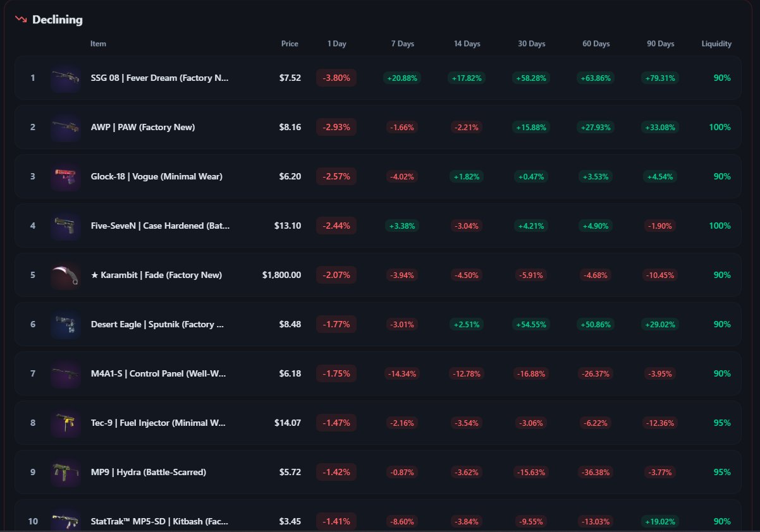Screen dimensions: 760x532
Task: Click the Tec-9 Fuel Injector icon
Action: click(x=65, y=423)
